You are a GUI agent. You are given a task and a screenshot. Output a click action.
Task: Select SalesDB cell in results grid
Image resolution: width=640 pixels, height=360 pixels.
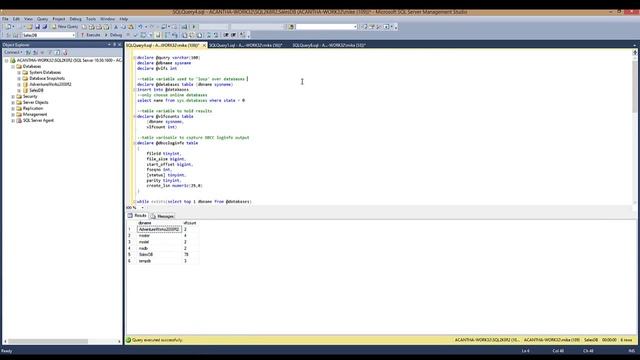pyautogui.click(x=159, y=254)
